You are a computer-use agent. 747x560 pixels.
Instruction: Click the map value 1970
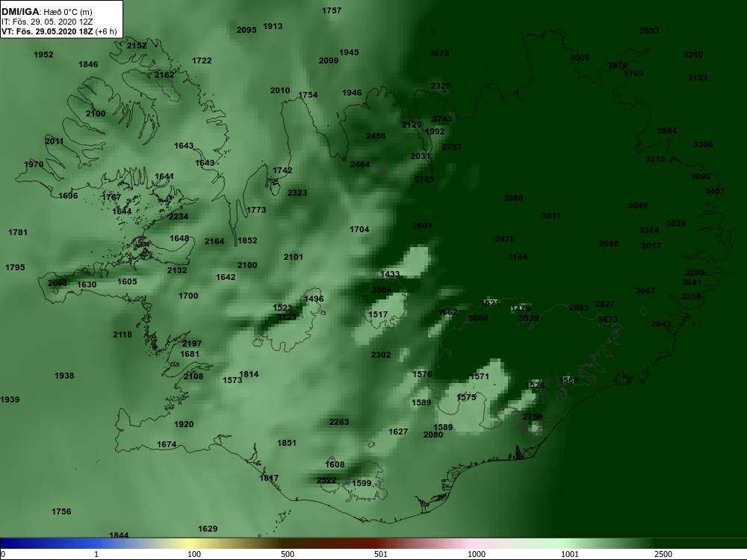coord(34,164)
